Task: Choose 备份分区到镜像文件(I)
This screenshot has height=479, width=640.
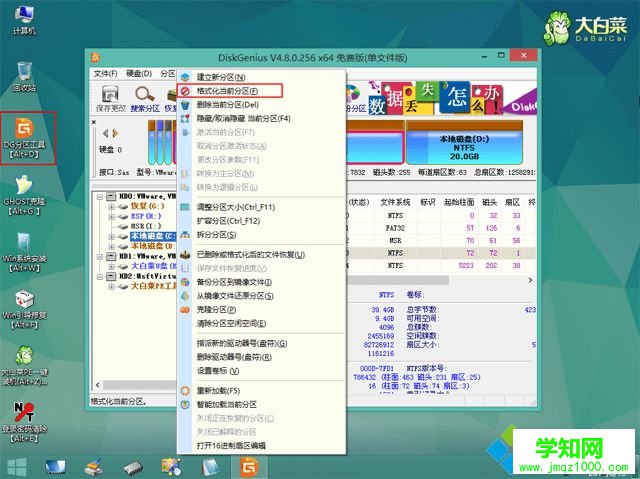Action: (261, 282)
